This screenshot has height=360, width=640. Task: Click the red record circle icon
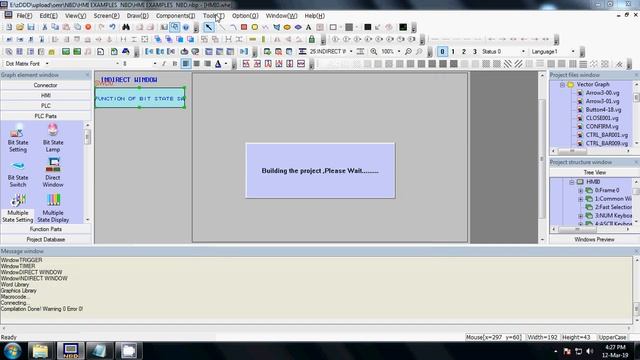pos(88,27)
